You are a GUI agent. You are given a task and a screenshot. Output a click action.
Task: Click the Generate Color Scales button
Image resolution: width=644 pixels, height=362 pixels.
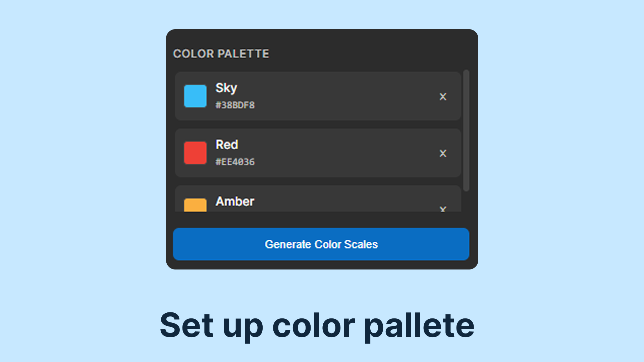coord(321,244)
